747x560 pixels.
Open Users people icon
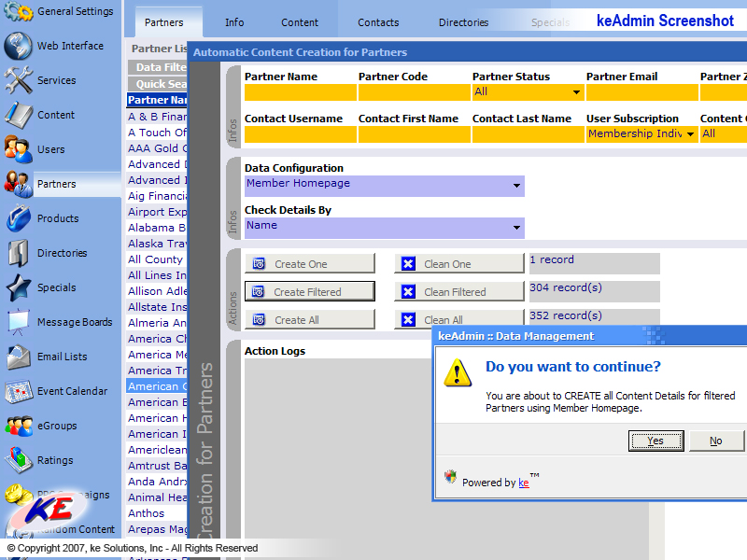(18, 149)
